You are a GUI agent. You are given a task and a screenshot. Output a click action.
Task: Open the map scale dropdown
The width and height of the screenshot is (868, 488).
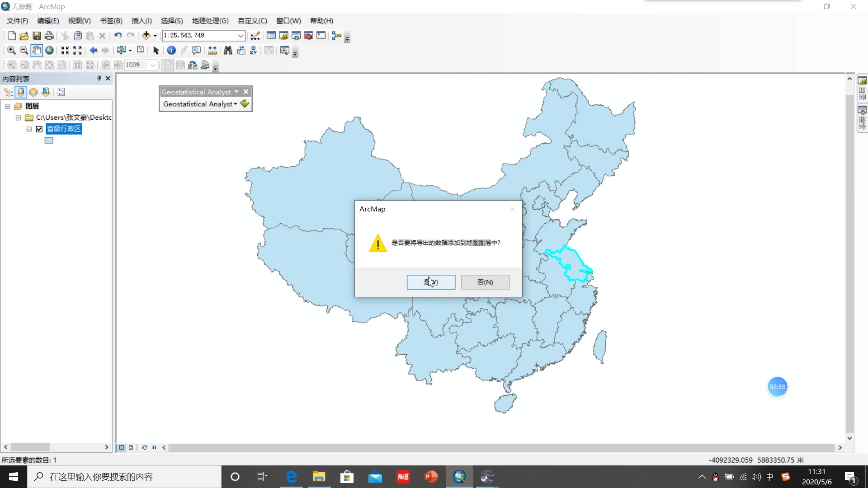pos(242,35)
